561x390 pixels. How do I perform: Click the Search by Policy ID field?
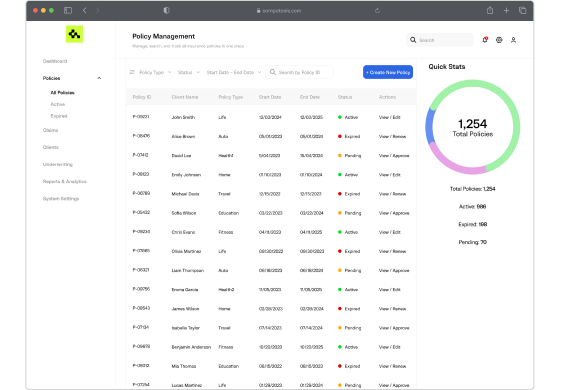tap(299, 72)
